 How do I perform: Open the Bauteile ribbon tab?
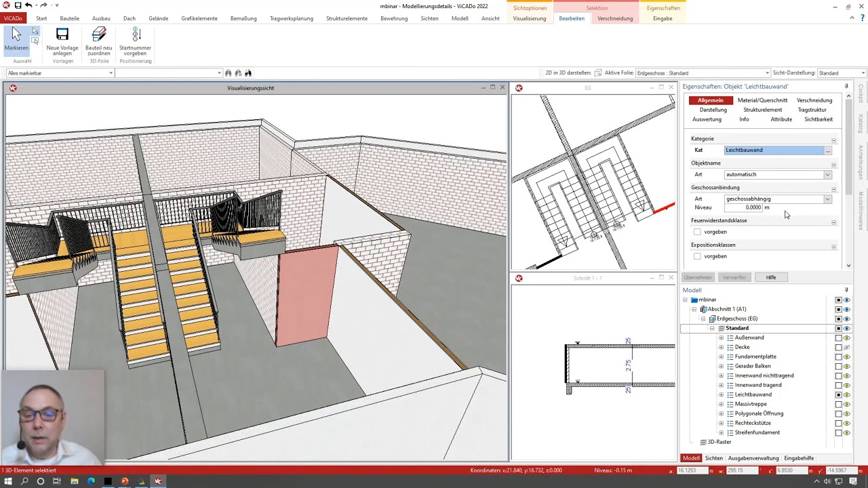pos(70,18)
